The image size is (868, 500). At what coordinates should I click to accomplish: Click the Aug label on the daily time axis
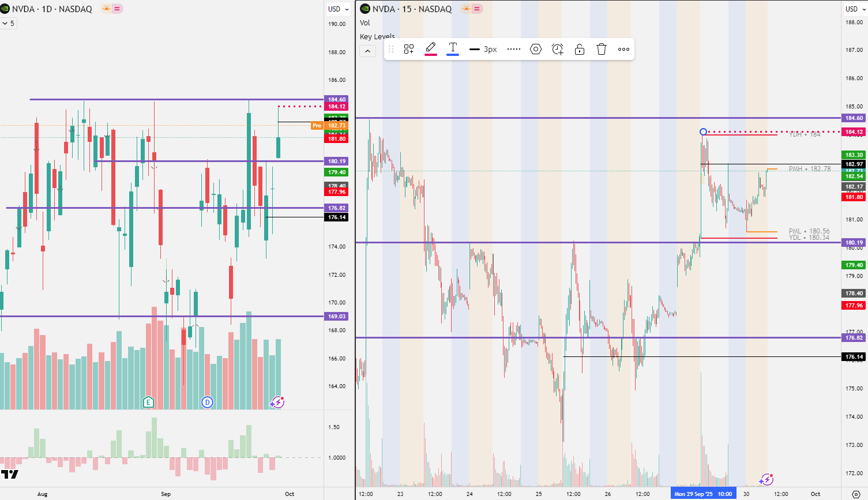pos(42,494)
